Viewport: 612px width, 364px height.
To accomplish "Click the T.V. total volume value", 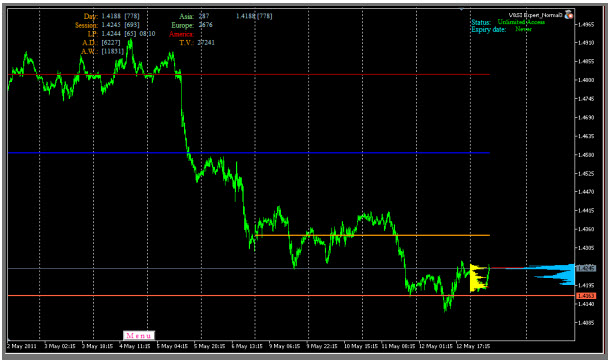I will [x=206, y=43].
